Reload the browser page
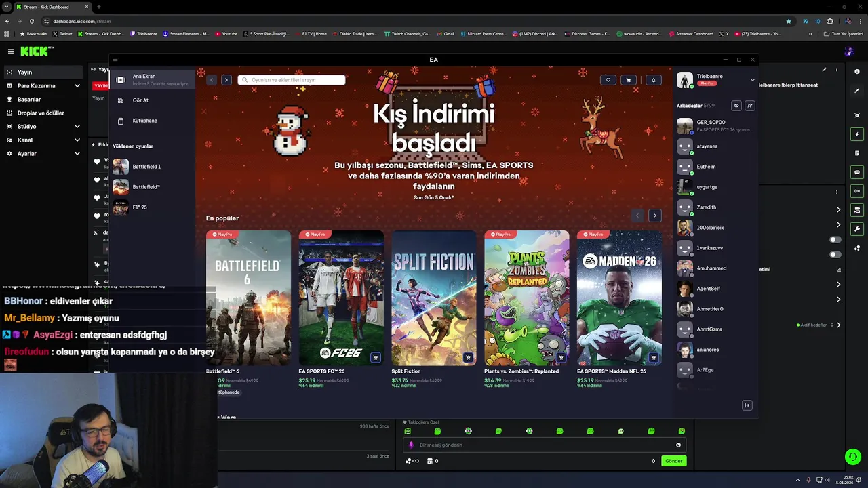Image resolution: width=868 pixels, height=488 pixels. coord(31,21)
